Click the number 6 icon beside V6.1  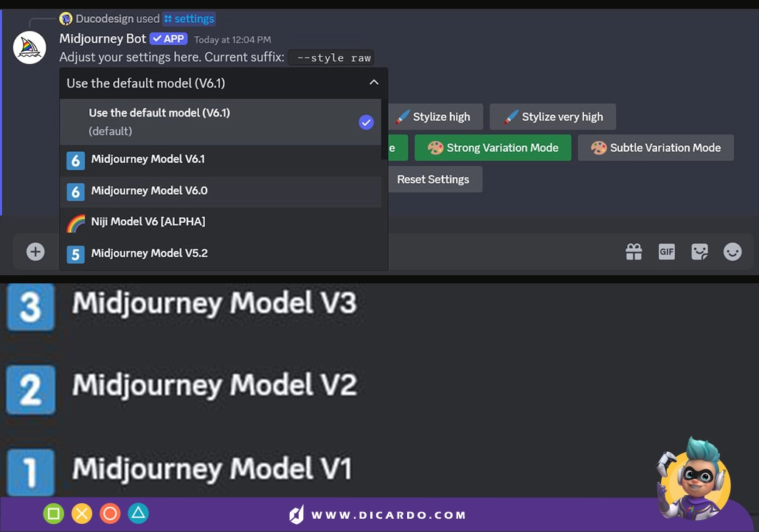click(x=75, y=161)
